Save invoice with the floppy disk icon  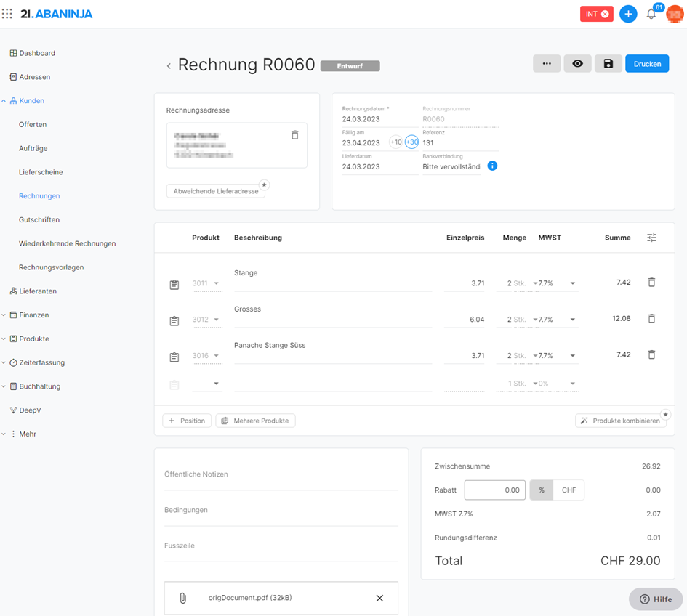point(608,64)
